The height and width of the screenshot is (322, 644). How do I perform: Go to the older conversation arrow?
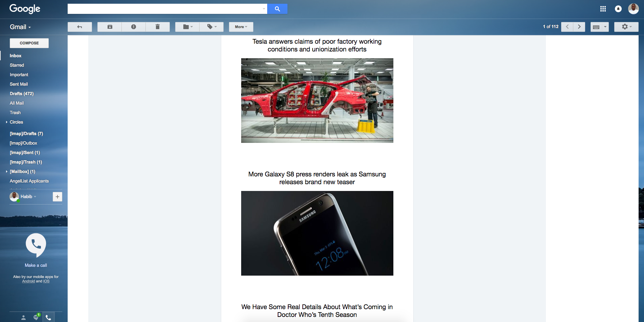click(579, 27)
